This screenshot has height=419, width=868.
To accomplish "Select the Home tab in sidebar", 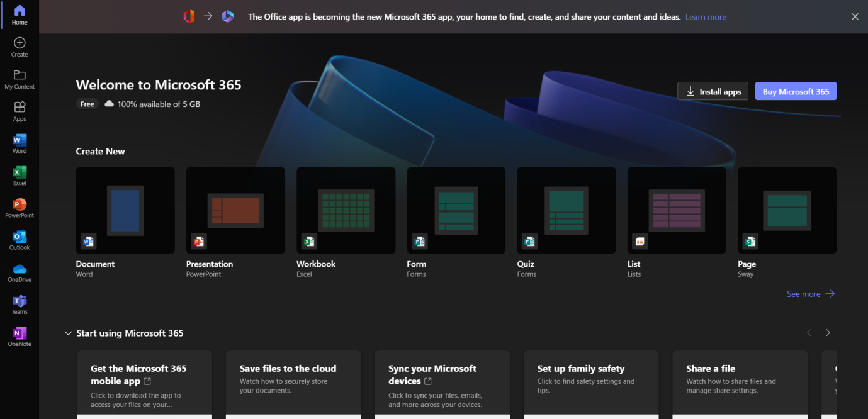I will (20, 14).
